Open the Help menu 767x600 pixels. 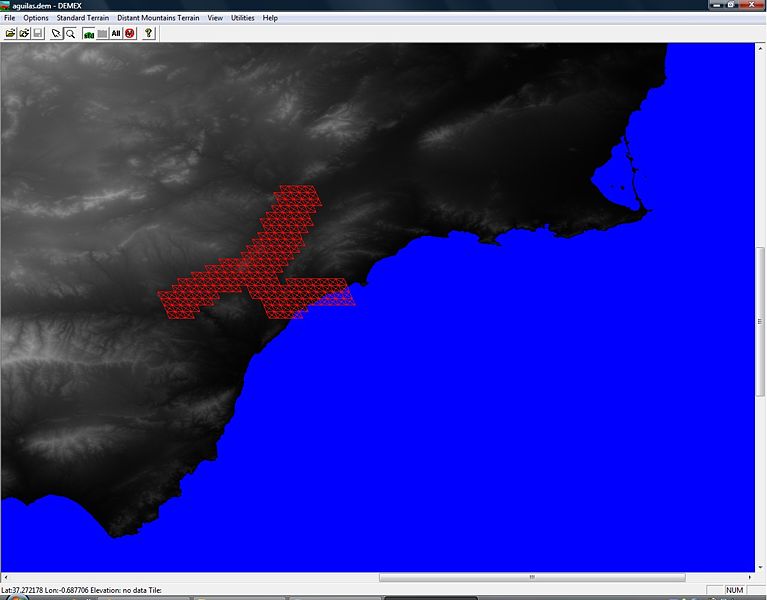270,18
